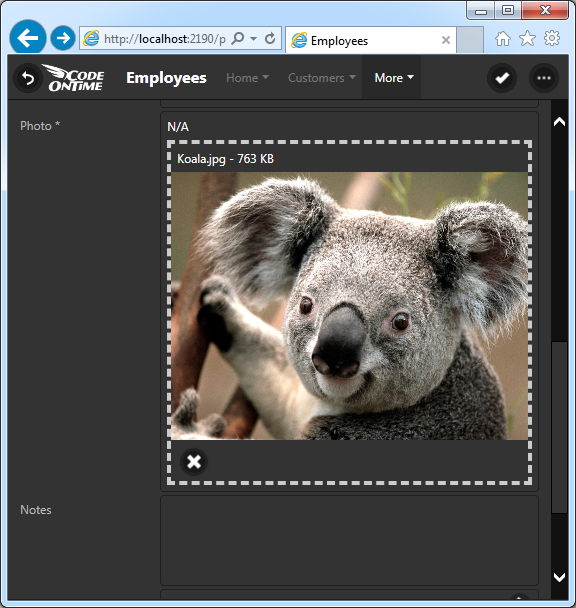Click the browser forward arrow button

pyautogui.click(x=63, y=38)
